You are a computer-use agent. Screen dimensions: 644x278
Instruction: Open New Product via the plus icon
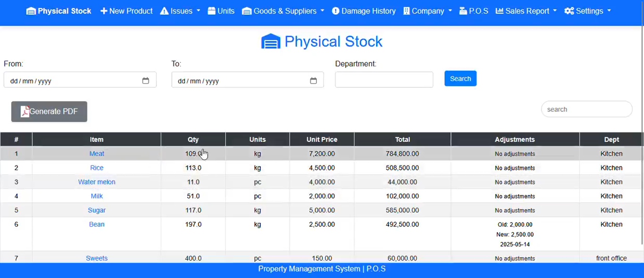coord(104,11)
